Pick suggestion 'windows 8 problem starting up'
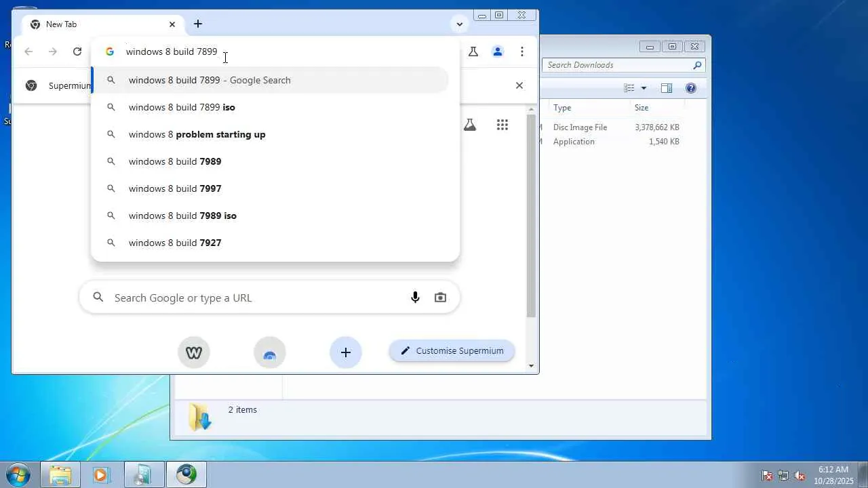Screen dimensions: 868x488 click(270, 134)
